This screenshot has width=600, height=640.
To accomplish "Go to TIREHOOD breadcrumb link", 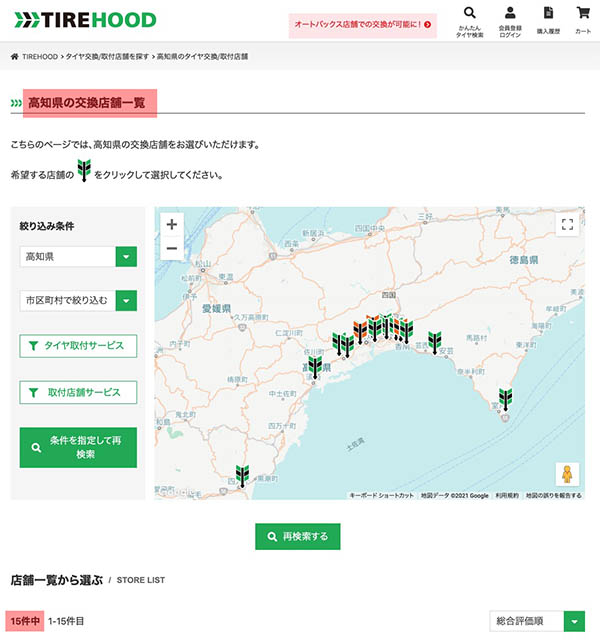I will [40, 57].
